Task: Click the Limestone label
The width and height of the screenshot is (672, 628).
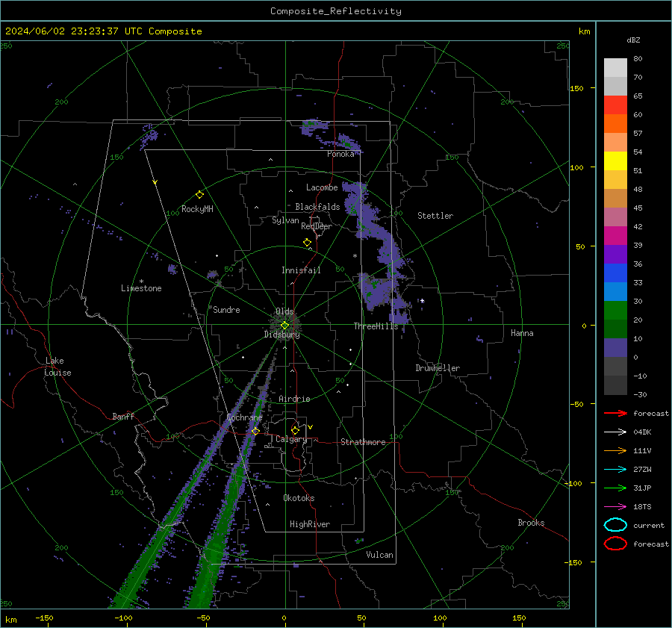Action: (141, 288)
